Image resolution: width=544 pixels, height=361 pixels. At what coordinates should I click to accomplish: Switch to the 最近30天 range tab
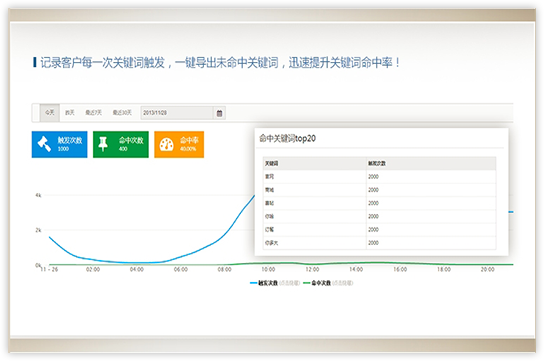pyautogui.click(x=122, y=113)
